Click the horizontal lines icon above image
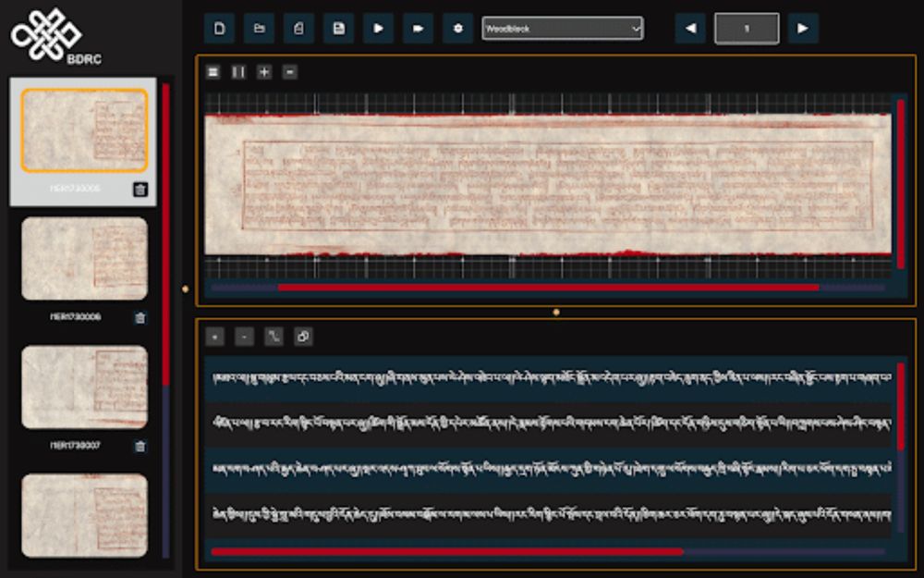The width and height of the screenshot is (924, 578). 213,72
